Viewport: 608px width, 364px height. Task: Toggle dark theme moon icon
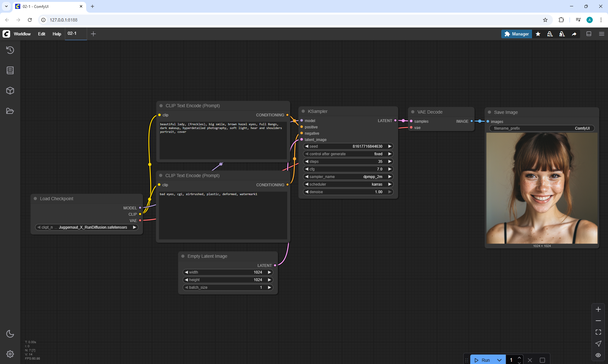(10, 334)
